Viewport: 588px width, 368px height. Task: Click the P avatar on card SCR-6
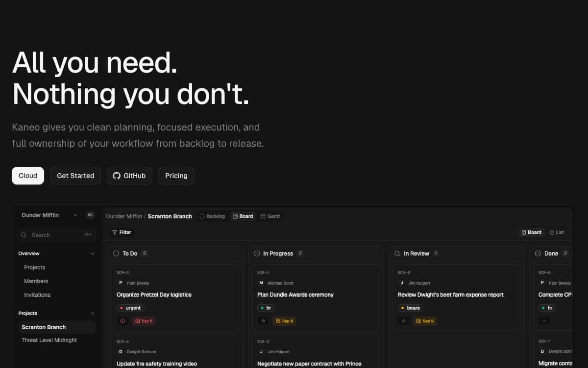(x=542, y=283)
